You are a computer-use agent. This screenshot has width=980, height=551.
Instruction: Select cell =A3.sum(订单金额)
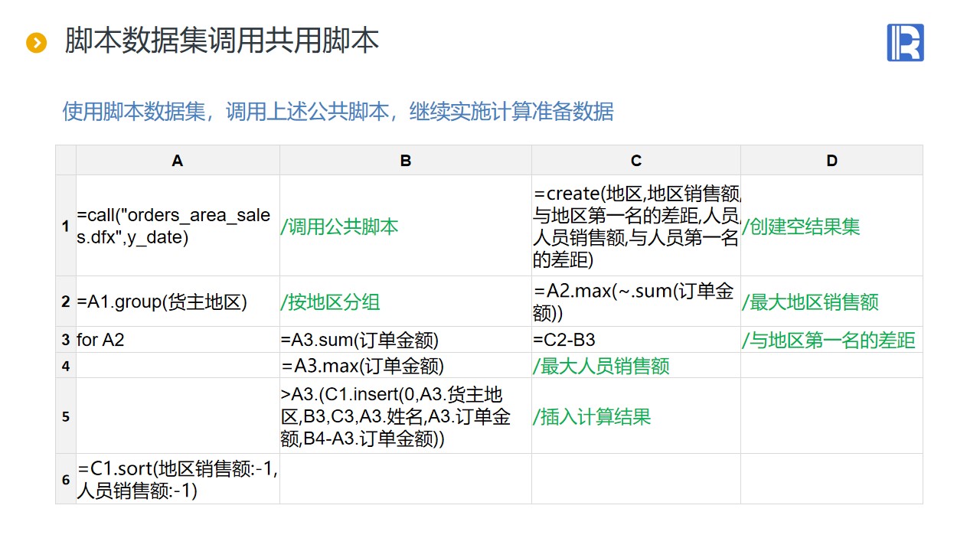point(406,340)
